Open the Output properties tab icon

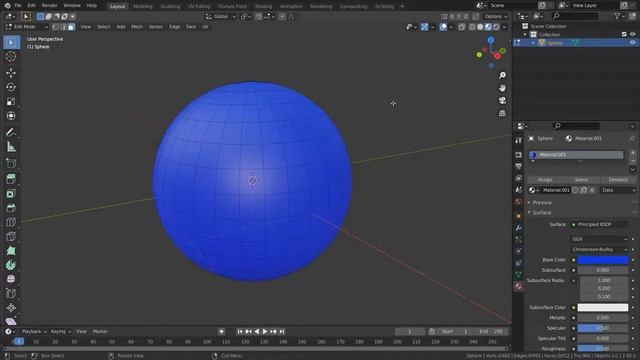click(x=518, y=167)
